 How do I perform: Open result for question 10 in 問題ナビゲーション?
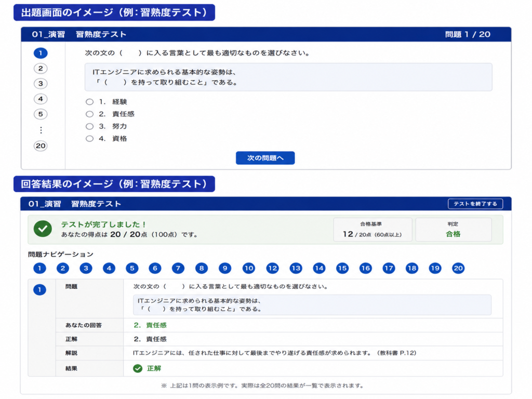point(249,269)
